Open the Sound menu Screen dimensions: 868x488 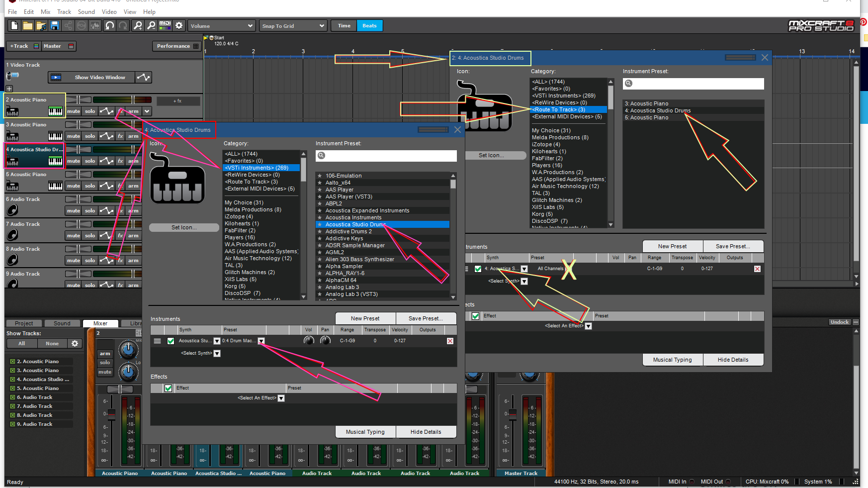(87, 11)
